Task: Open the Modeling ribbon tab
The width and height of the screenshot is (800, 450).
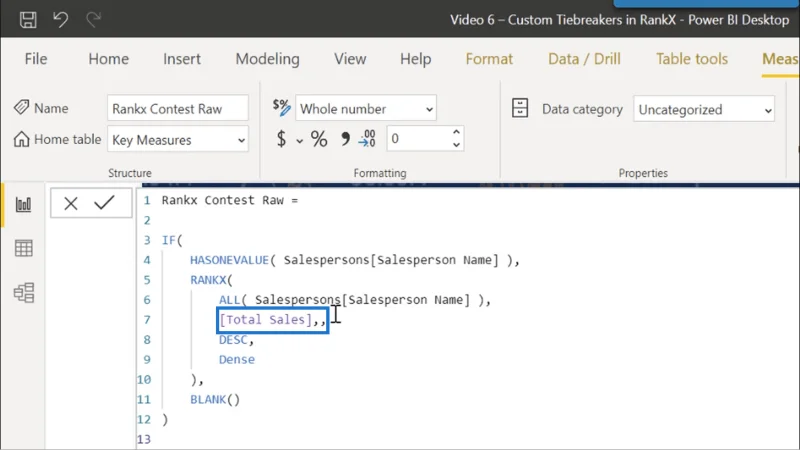Action: [267, 59]
